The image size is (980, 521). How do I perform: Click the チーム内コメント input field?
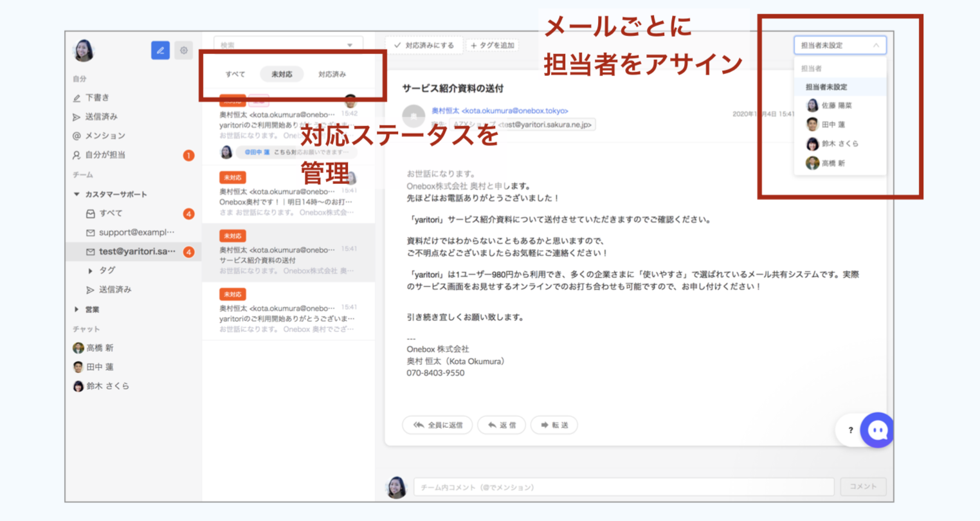(624, 487)
